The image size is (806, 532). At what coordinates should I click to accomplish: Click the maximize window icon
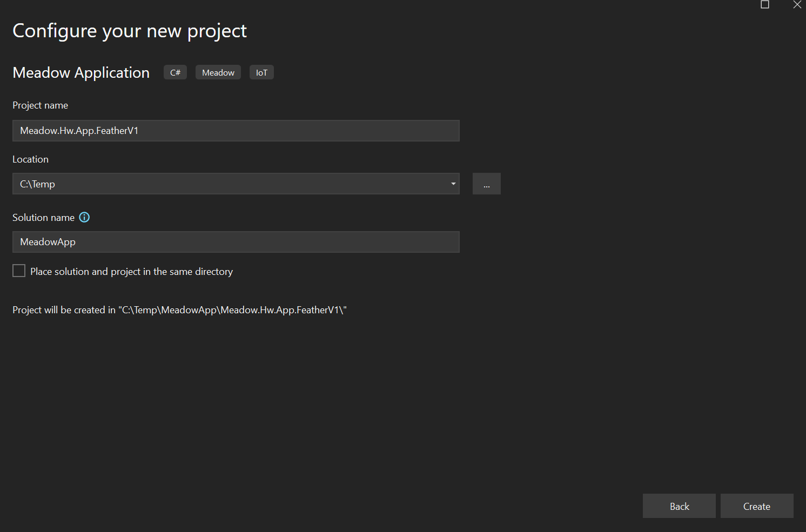click(764, 5)
